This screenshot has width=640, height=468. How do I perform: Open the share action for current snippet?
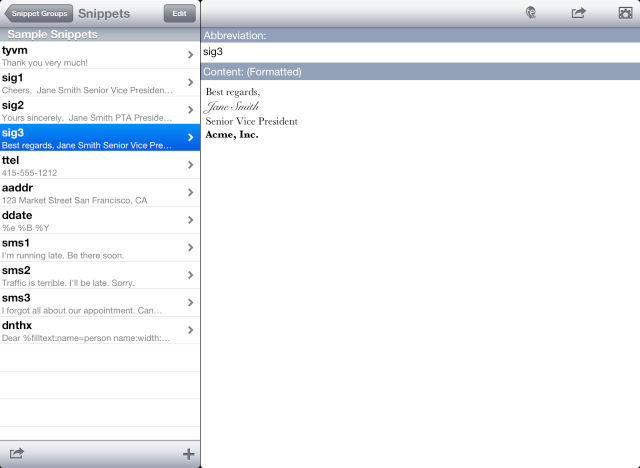578,13
